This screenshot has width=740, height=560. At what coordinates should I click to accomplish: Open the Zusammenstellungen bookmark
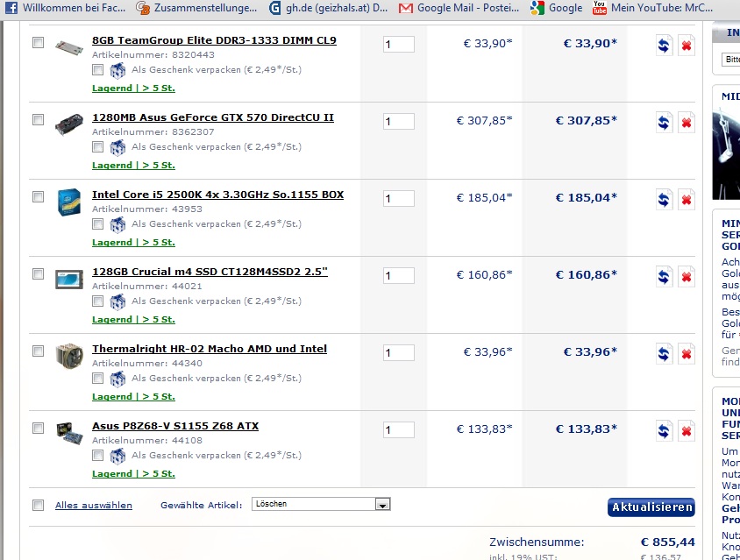click(196, 8)
